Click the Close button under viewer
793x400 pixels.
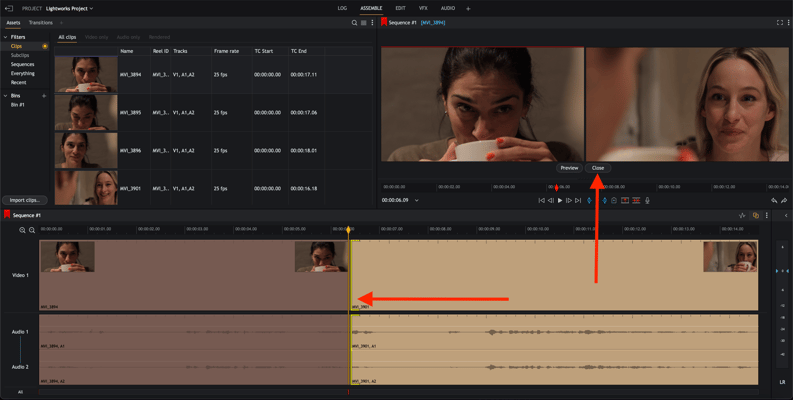coord(598,168)
